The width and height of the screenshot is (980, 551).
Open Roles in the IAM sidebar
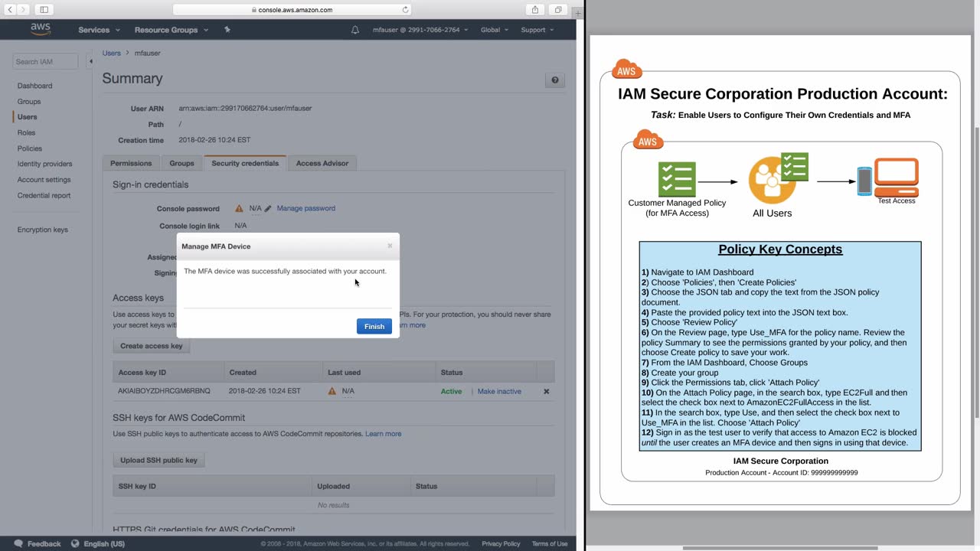27,132
